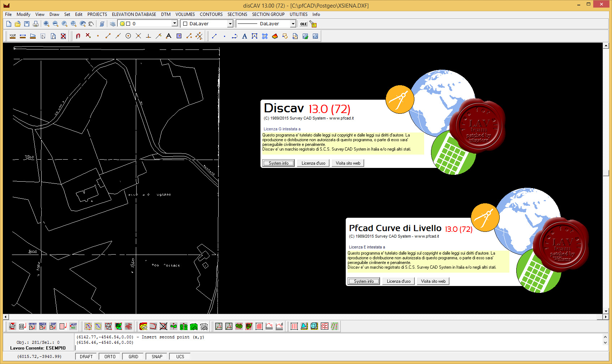Click the Zoom out magnifier icon

click(x=55, y=24)
